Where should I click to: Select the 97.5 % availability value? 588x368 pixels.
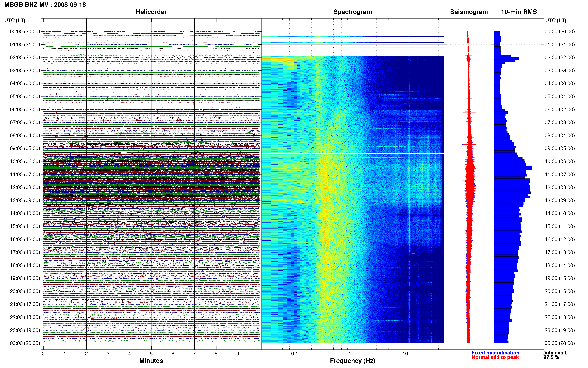tap(551, 357)
